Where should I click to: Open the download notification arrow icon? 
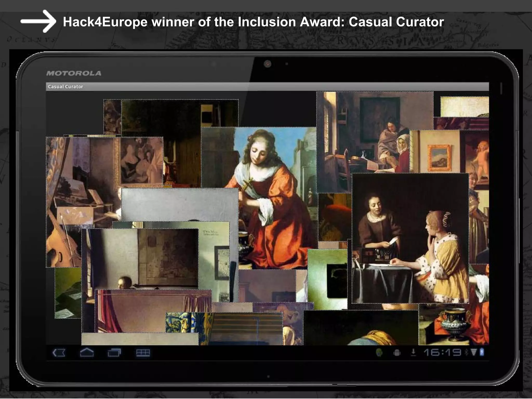413,353
